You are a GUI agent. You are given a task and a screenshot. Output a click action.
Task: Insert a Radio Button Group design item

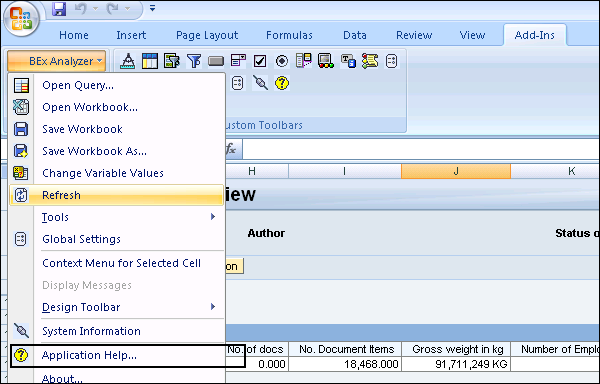(282, 61)
